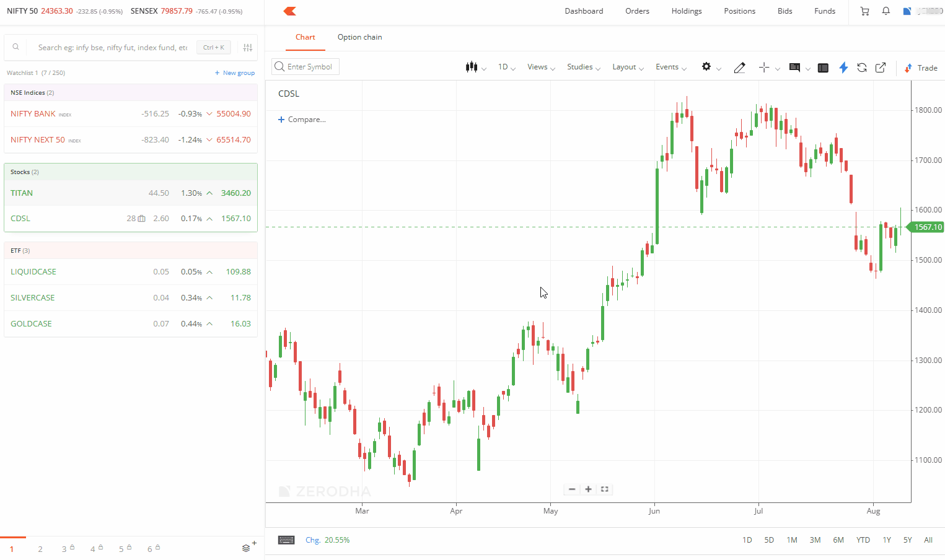
Task: Open the notifications bell
Action: (x=886, y=11)
